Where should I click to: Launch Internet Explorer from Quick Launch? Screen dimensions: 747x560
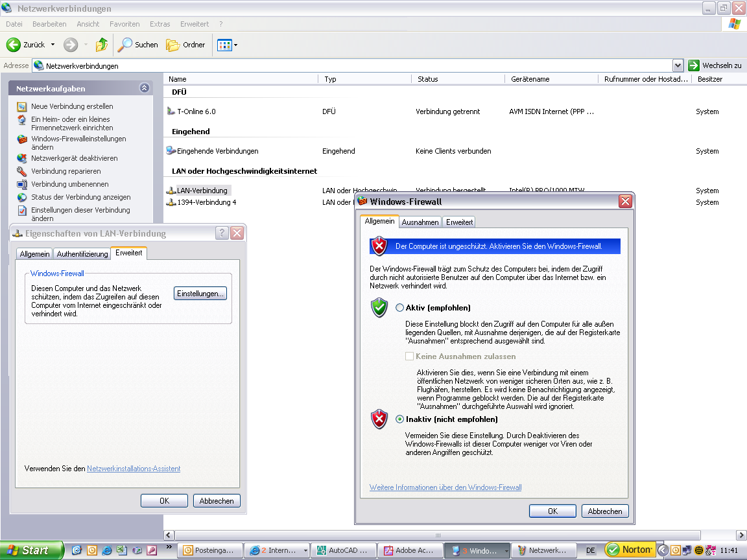click(x=107, y=550)
